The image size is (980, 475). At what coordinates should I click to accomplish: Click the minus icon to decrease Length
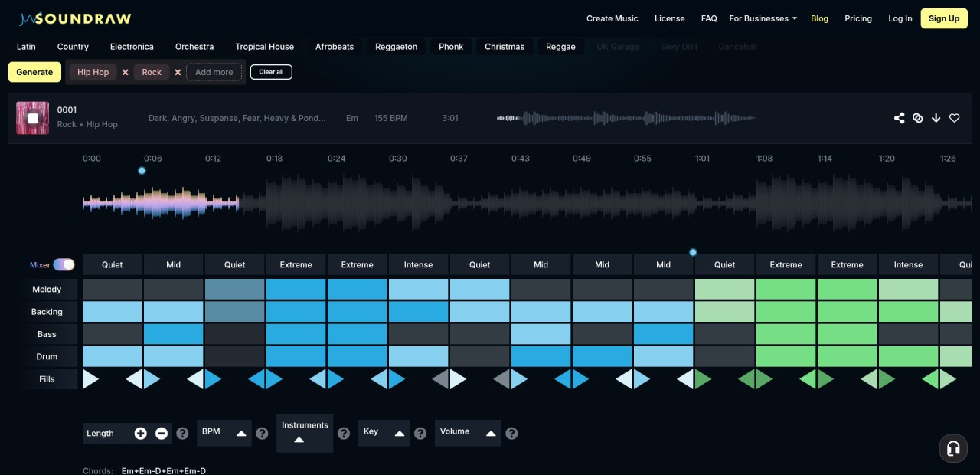pyautogui.click(x=162, y=433)
